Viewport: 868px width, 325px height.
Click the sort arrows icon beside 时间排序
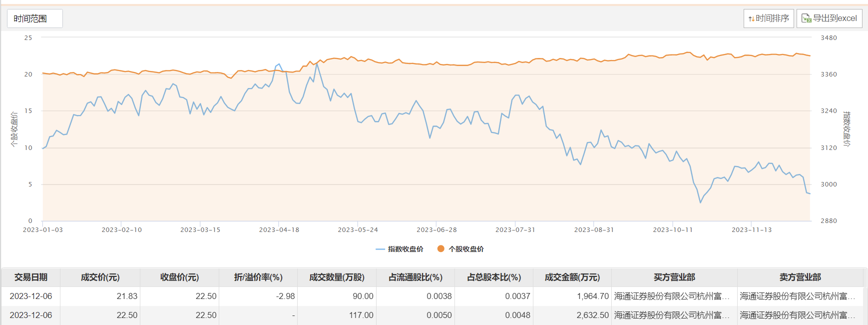[751, 19]
